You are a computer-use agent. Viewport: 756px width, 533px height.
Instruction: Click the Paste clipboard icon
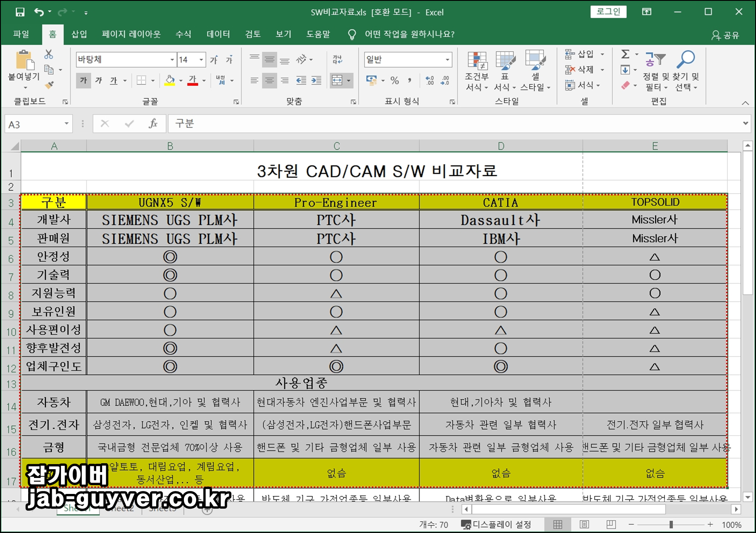pos(24,60)
